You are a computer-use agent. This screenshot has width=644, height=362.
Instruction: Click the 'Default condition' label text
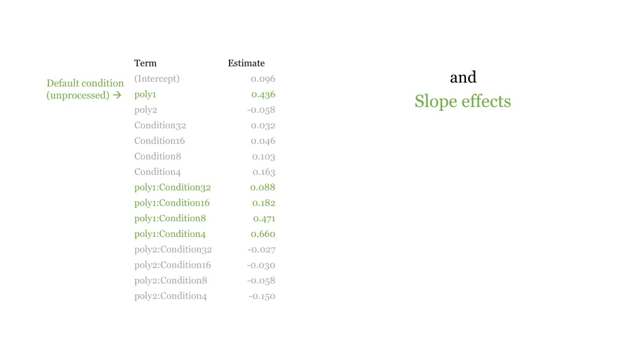click(85, 84)
